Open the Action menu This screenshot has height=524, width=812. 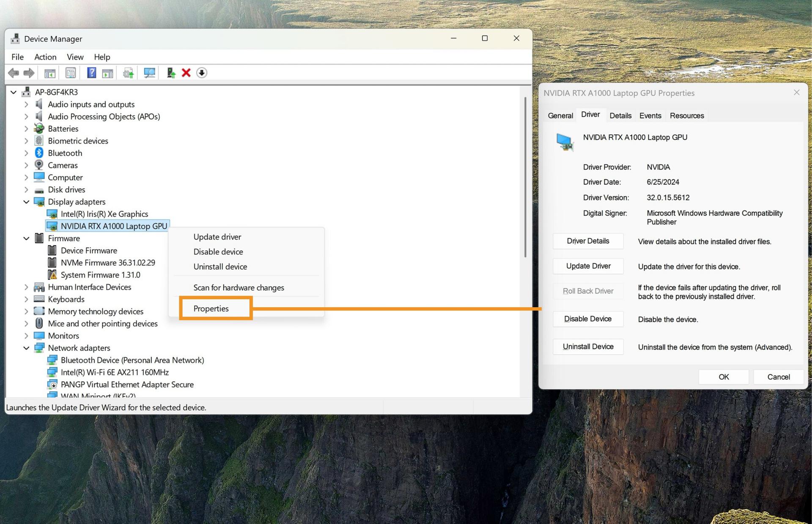[x=45, y=57]
